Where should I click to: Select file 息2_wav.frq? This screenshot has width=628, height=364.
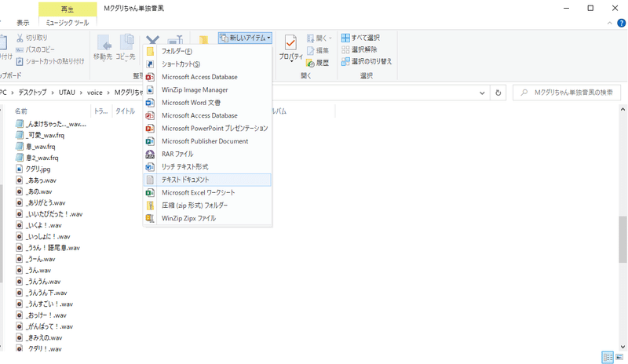point(37,158)
